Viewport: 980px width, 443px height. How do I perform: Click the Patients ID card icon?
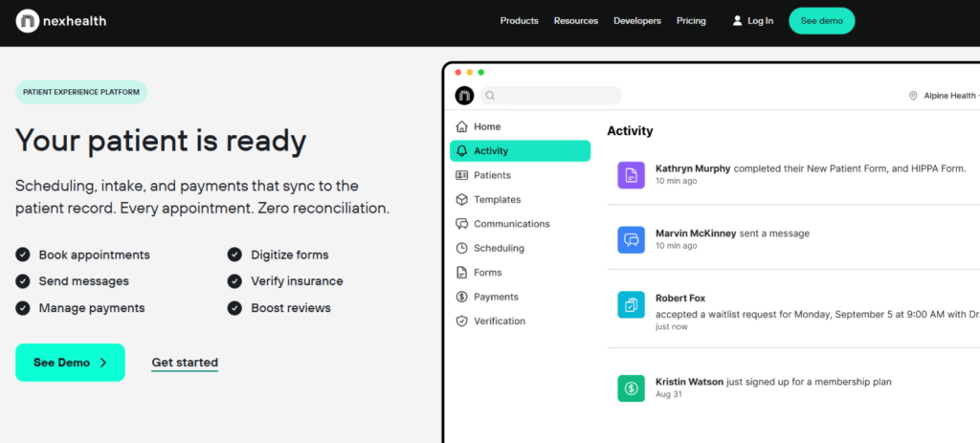click(x=462, y=176)
